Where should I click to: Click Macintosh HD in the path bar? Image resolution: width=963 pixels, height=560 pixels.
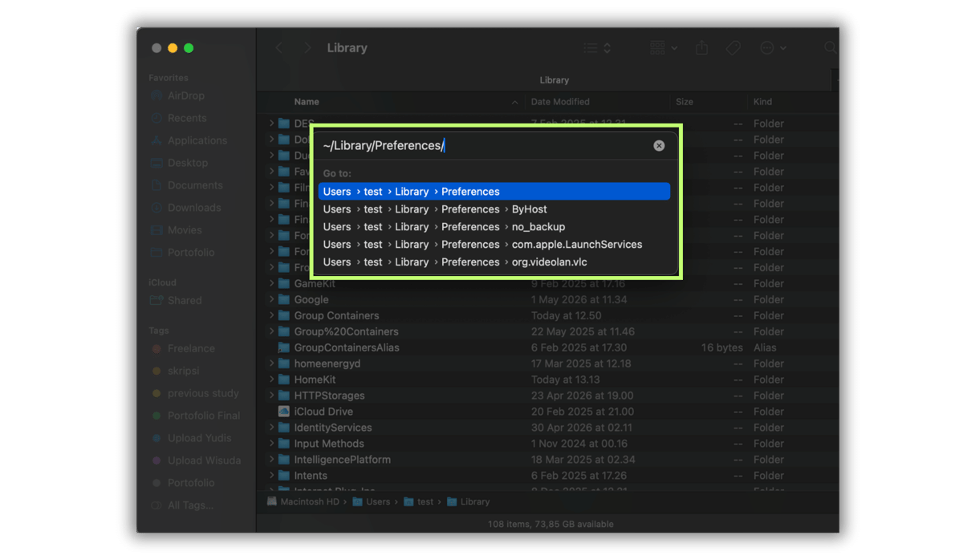[303, 501]
